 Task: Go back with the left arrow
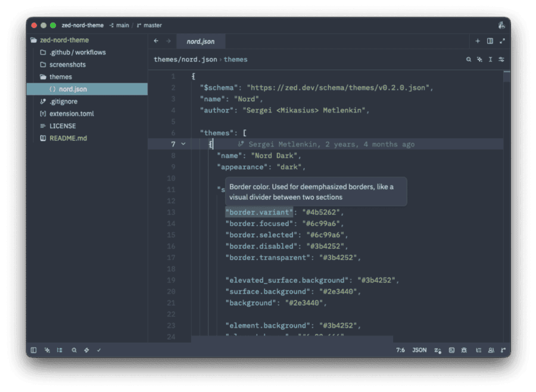[x=156, y=41]
